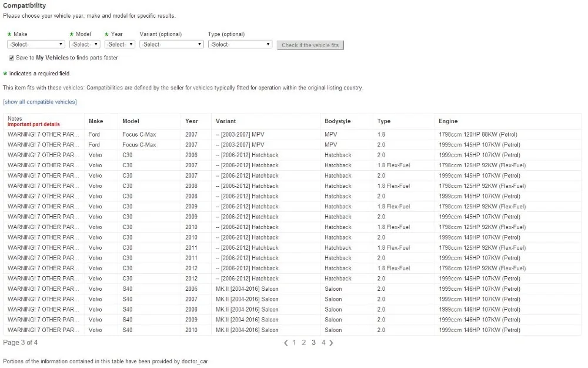Click Important part details red text

coord(34,124)
